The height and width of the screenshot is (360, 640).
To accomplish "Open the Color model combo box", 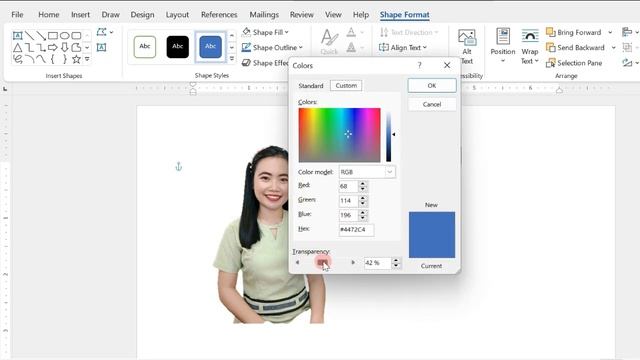I will (x=367, y=172).
